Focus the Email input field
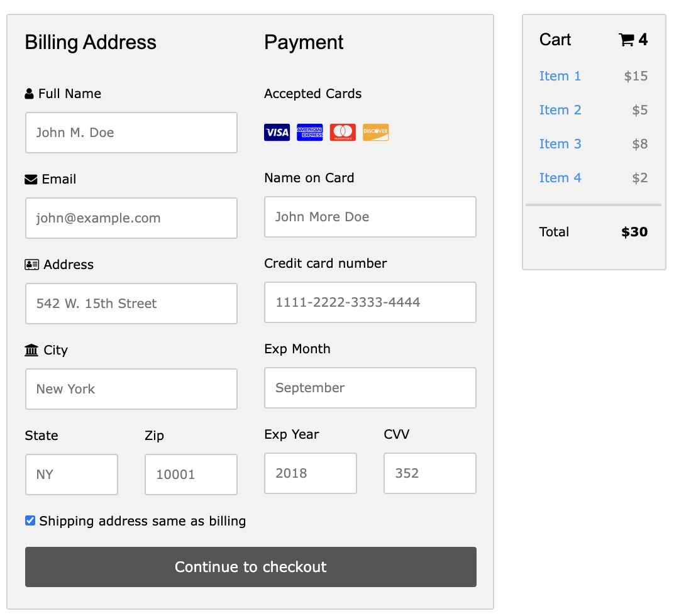The width and height of the screenshot is (674, 616). click(131, 218)
